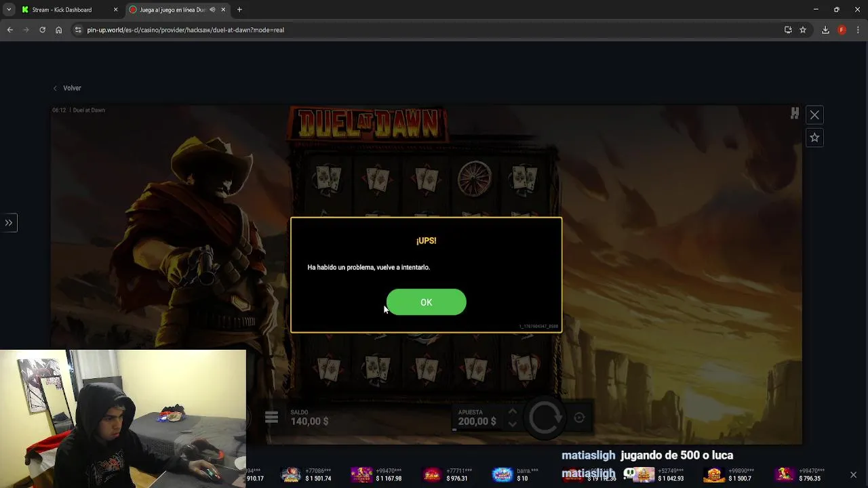868x488 pixels.
Task: Restore down the browser window
Action: coord(836,9)
